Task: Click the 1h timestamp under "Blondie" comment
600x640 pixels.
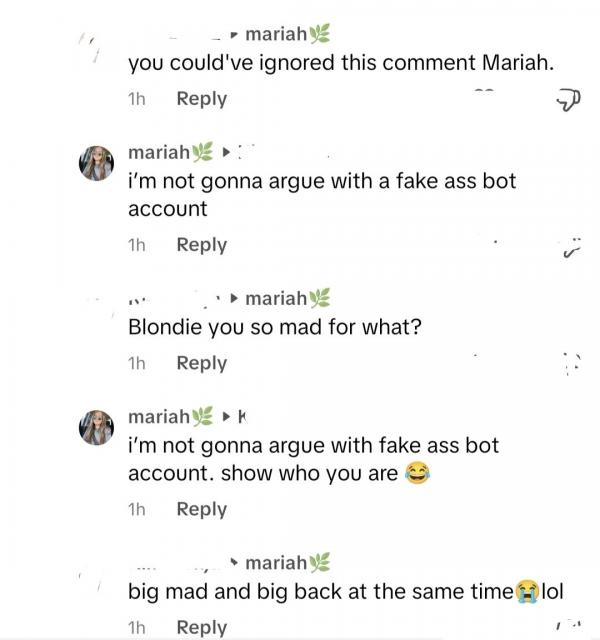Action: pyautogui.click(x=137, y=363)
